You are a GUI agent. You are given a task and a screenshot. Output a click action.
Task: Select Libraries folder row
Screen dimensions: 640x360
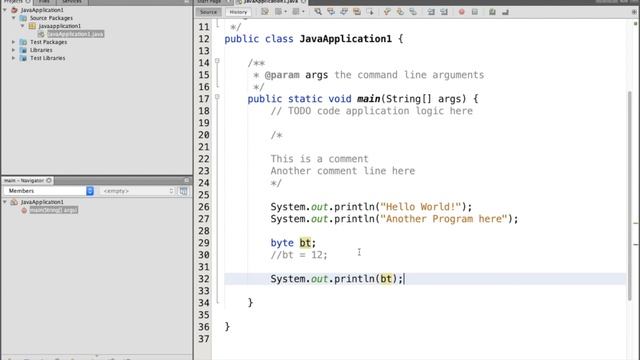41,50
